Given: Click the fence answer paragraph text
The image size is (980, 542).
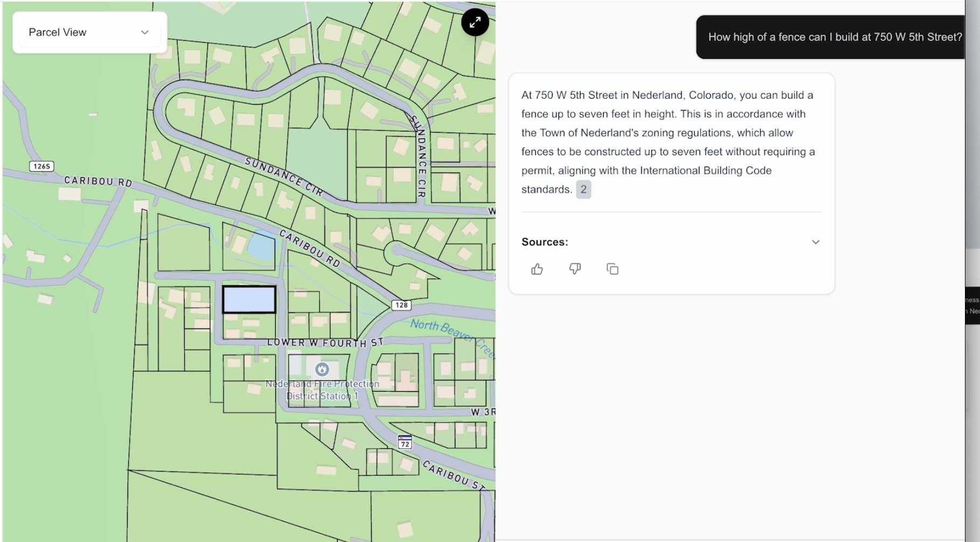Looking at the screenshot, I should pyautogui.click(x=668, y=142).
